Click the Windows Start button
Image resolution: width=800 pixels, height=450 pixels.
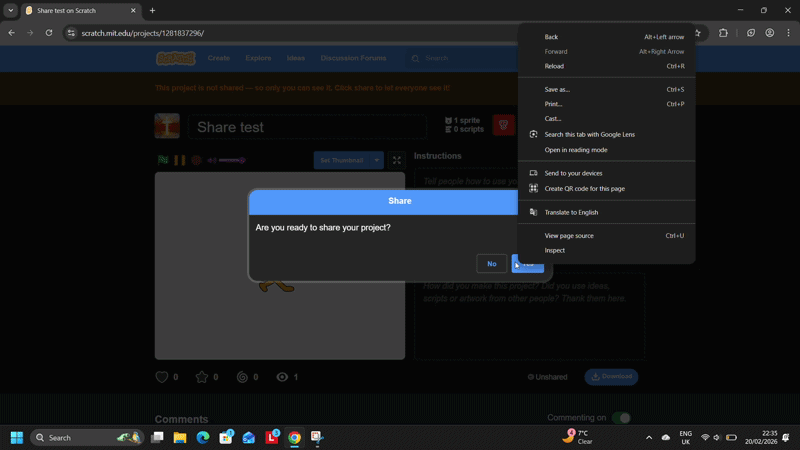coord(17,437)
